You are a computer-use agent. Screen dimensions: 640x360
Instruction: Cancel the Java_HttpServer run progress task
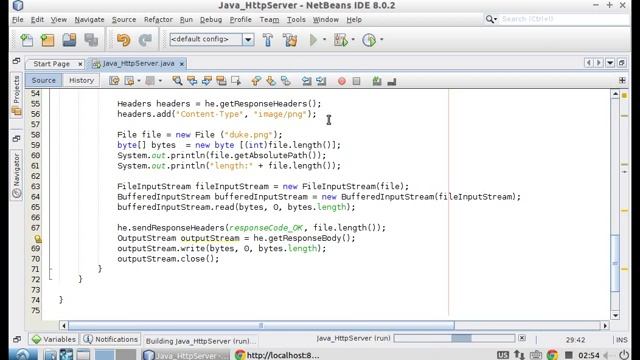522,338
